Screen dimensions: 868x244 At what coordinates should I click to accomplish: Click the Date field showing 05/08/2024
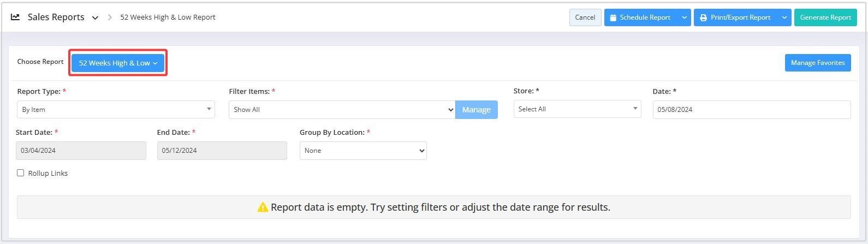point(752,109)
